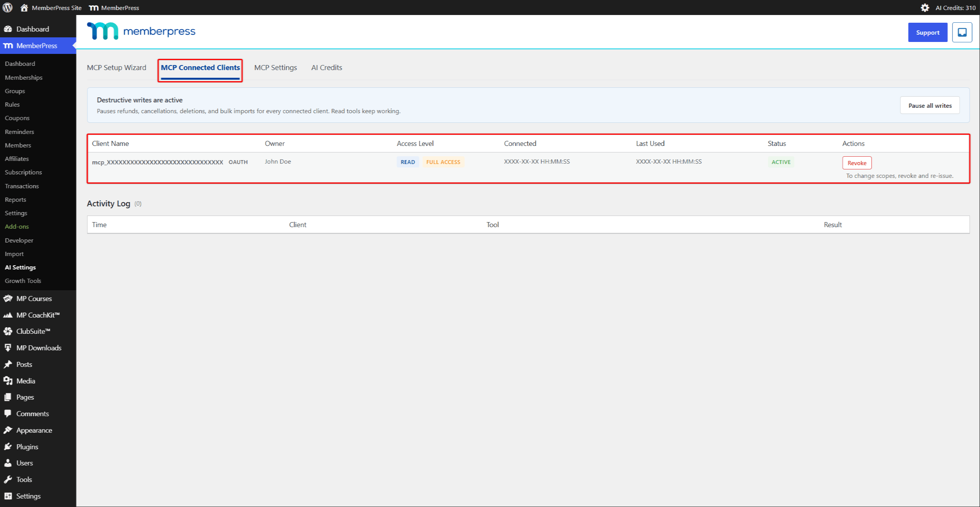Viewport: 980px width, 507px height.
Task: Click the MP Courses icon
Action: click(8, 298)
